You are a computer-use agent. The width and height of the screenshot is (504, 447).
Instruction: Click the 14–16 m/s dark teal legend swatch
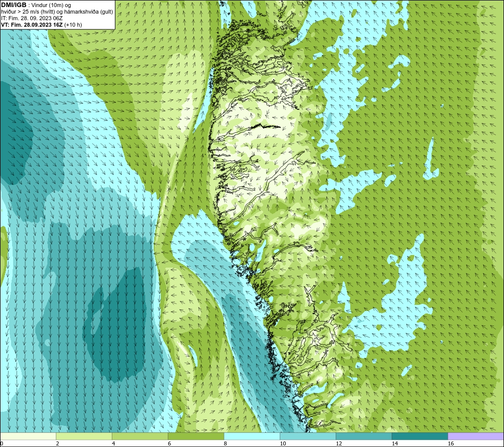coord(419,436)
